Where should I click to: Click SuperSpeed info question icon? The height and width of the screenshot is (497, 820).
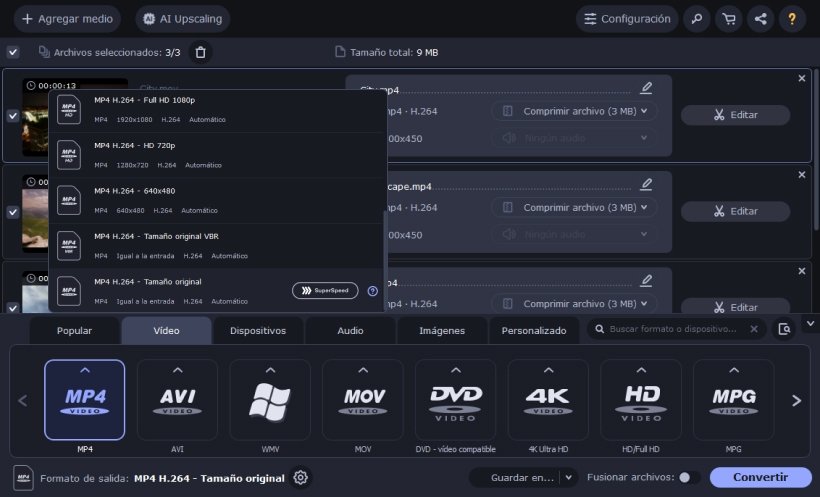click(x=372, y=291)
